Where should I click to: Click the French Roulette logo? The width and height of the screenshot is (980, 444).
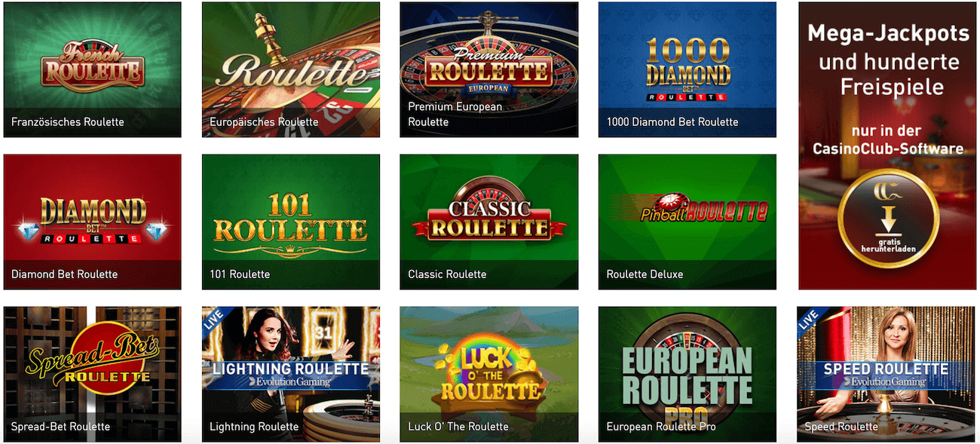pyautogui.click(x=92, y=63)
